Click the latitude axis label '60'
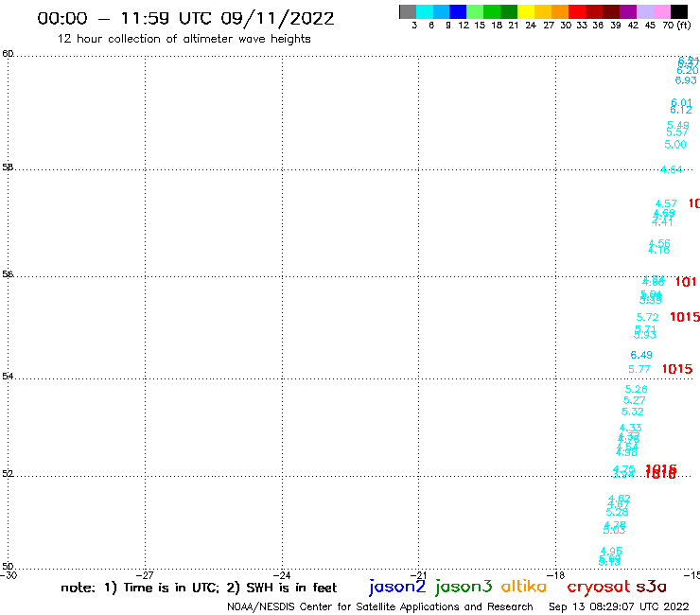 (x=8, y=54)
